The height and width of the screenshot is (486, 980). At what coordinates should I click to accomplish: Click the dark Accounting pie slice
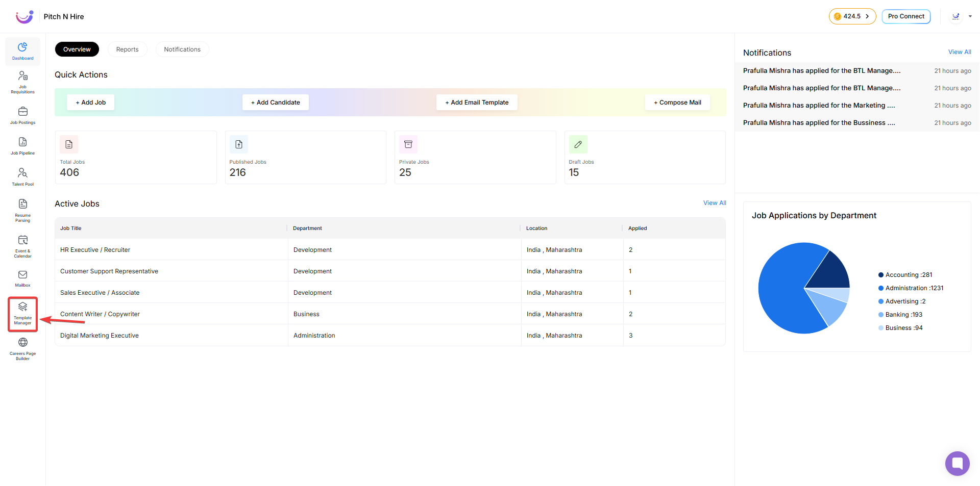831,273
